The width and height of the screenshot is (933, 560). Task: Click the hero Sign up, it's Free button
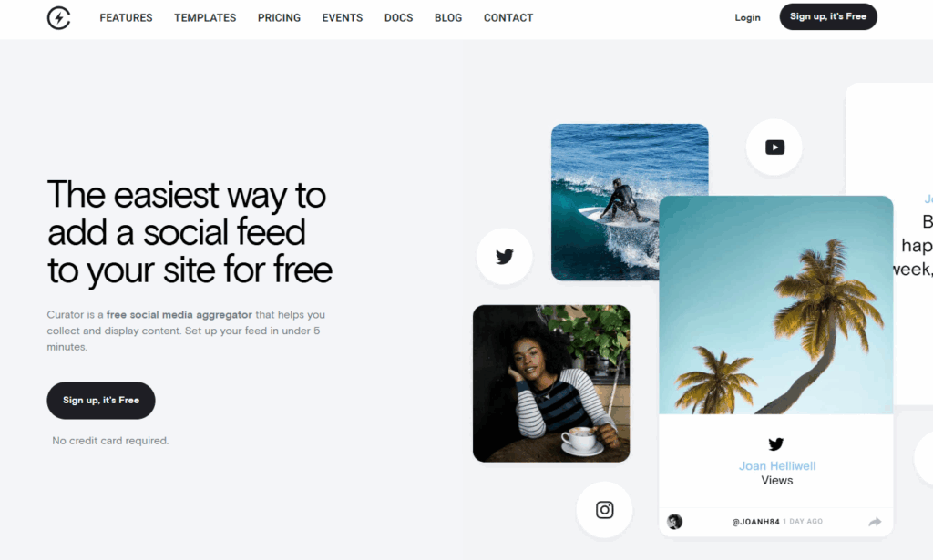tap(101, 400)
